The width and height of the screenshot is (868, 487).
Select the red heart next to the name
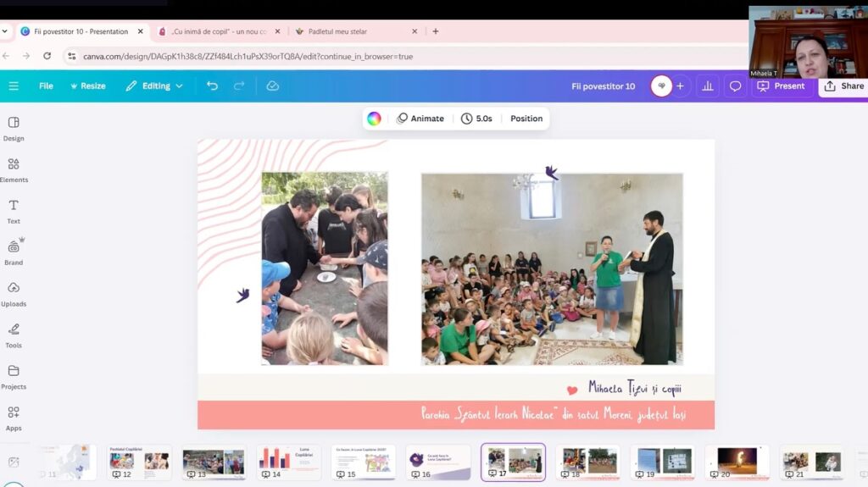[572, 390]
